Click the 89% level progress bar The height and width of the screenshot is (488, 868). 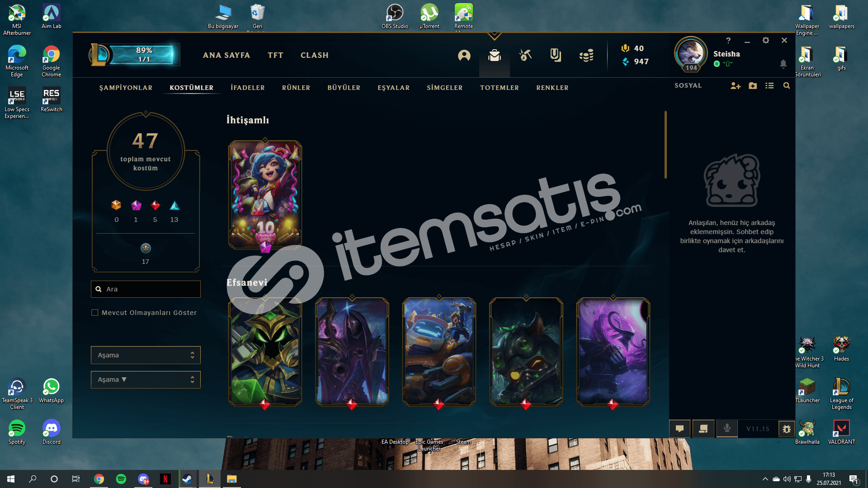point(144,55)
